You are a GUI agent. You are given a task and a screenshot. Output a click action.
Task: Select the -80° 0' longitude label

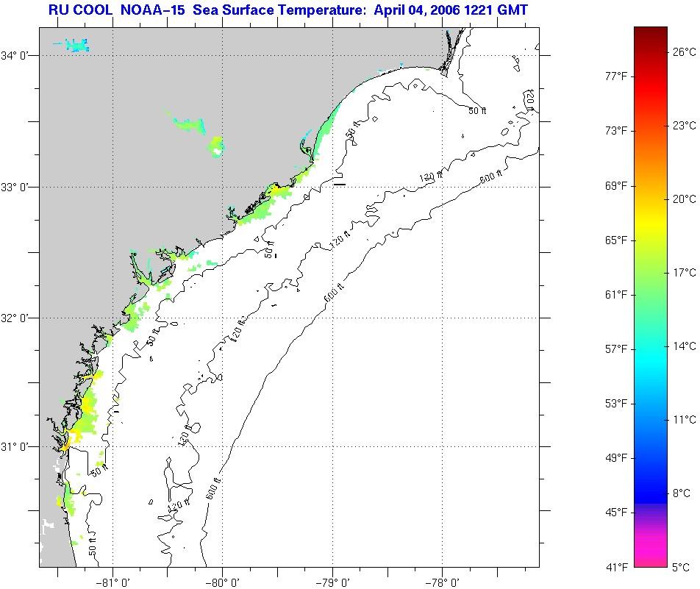(x=223, y=582)
